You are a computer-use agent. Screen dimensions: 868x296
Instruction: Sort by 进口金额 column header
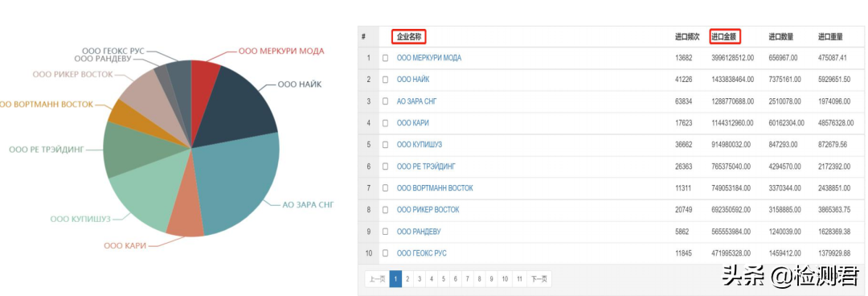tap(725, 36)
